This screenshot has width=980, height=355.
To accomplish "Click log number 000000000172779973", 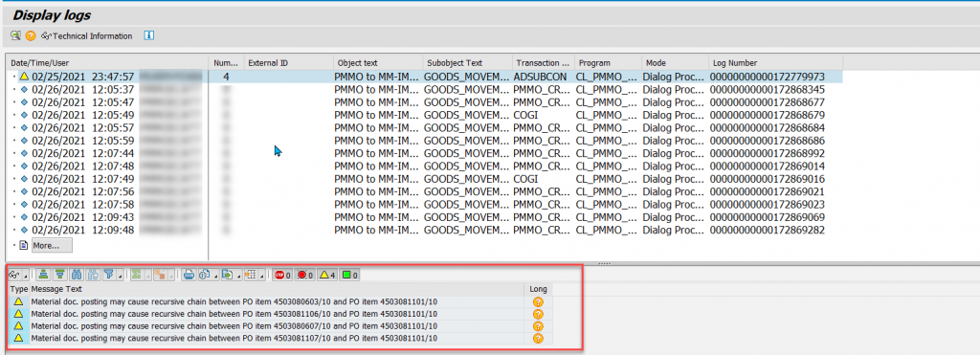I will (x=767, y=77).
